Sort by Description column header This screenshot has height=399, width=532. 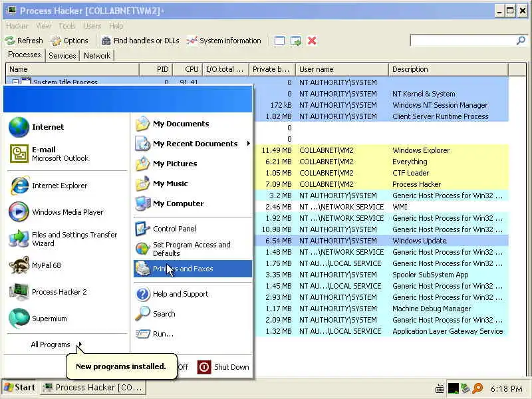pyautogui.click(x=448, y=69)
